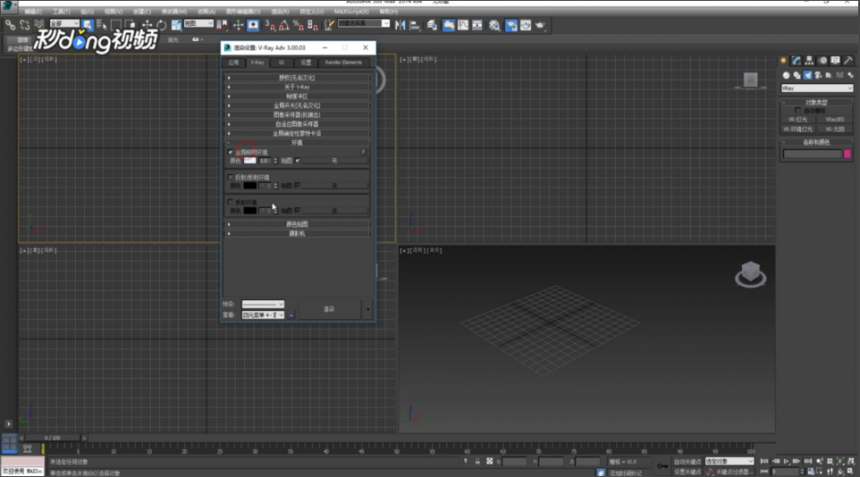The width and height of the screenshot is (860, 477).
Task: Toggle AutoGrid checkbox in Object Type
Action: click(798, 111)
